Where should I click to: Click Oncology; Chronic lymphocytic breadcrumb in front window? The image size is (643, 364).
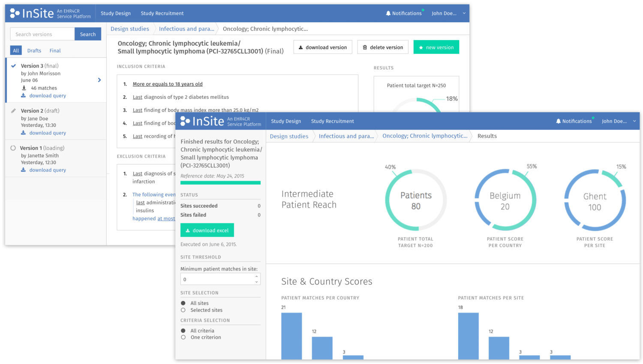pos(425,136)
